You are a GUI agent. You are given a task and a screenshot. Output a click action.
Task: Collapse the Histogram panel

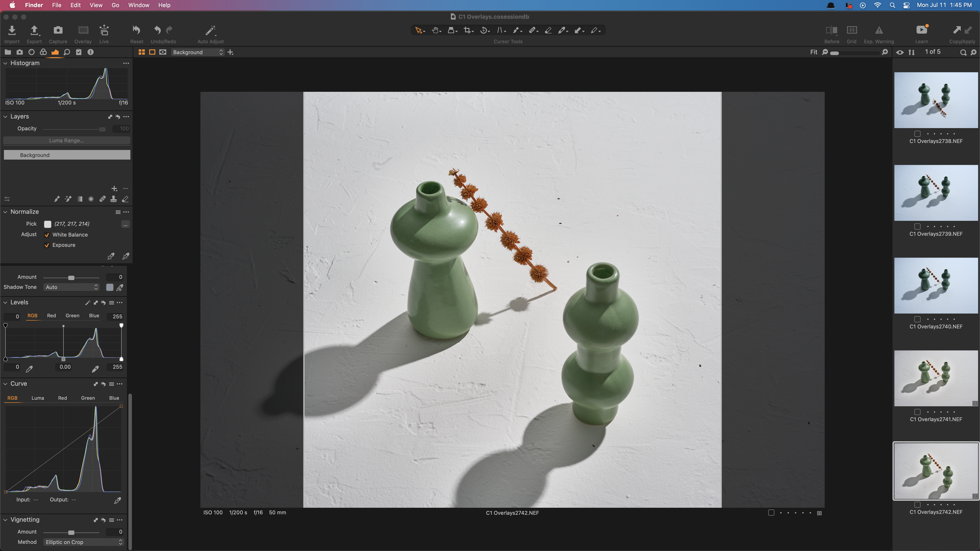(x=5, y=63)
